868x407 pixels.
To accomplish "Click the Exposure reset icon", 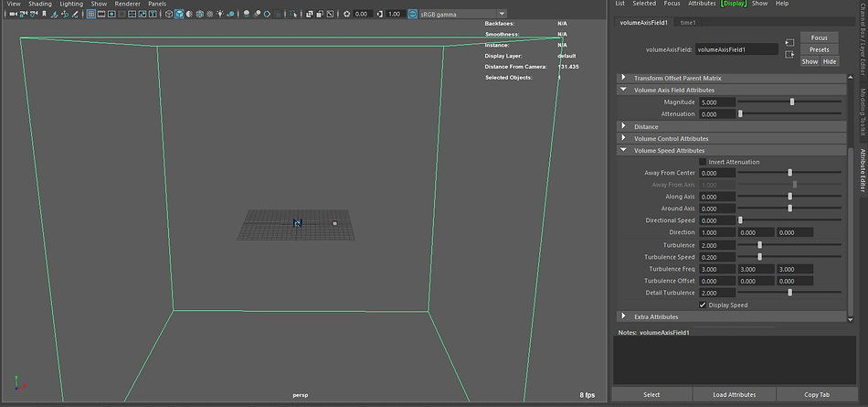I will click(x=347, y=14).
